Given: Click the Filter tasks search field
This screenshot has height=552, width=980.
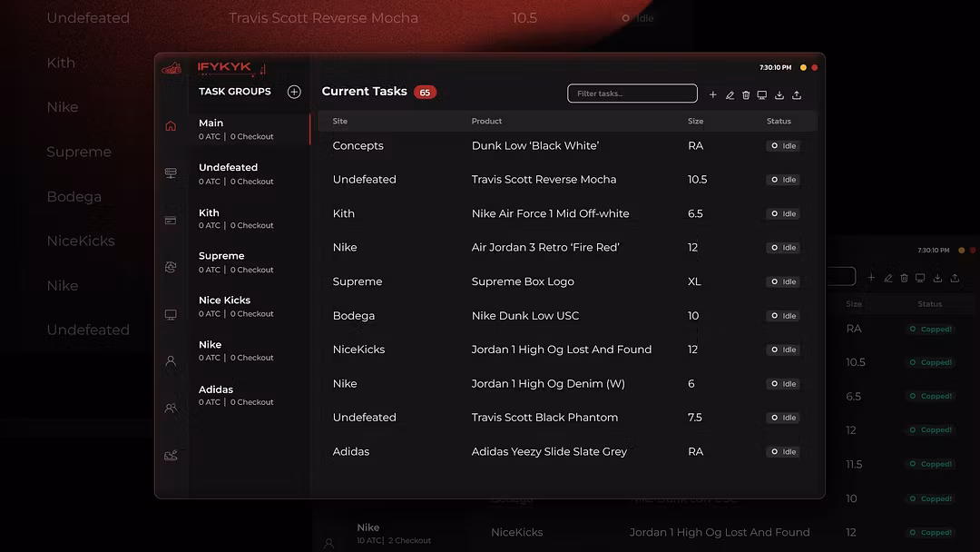Looking at the screenshot, I should pos(632,94).
